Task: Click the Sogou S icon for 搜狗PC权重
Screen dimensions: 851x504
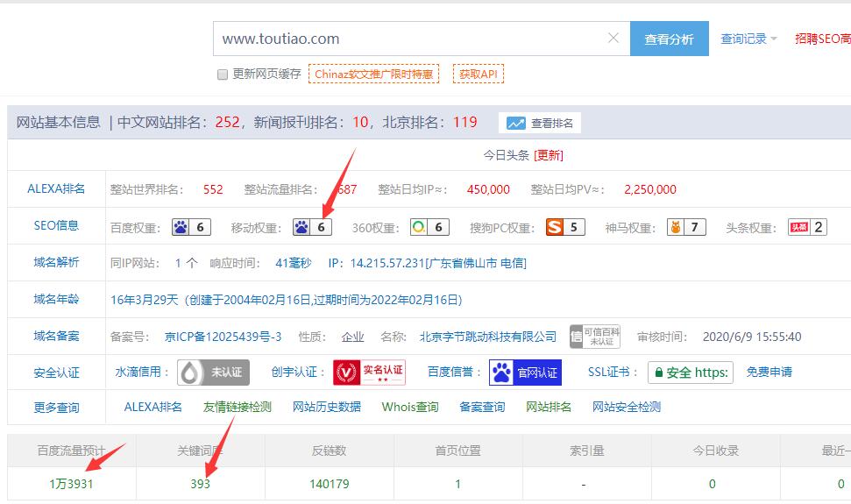Action: point(554,227)
